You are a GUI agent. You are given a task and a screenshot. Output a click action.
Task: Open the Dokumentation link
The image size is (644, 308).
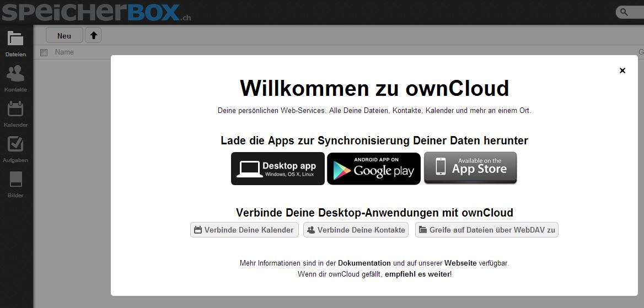[x=364, y=263]
